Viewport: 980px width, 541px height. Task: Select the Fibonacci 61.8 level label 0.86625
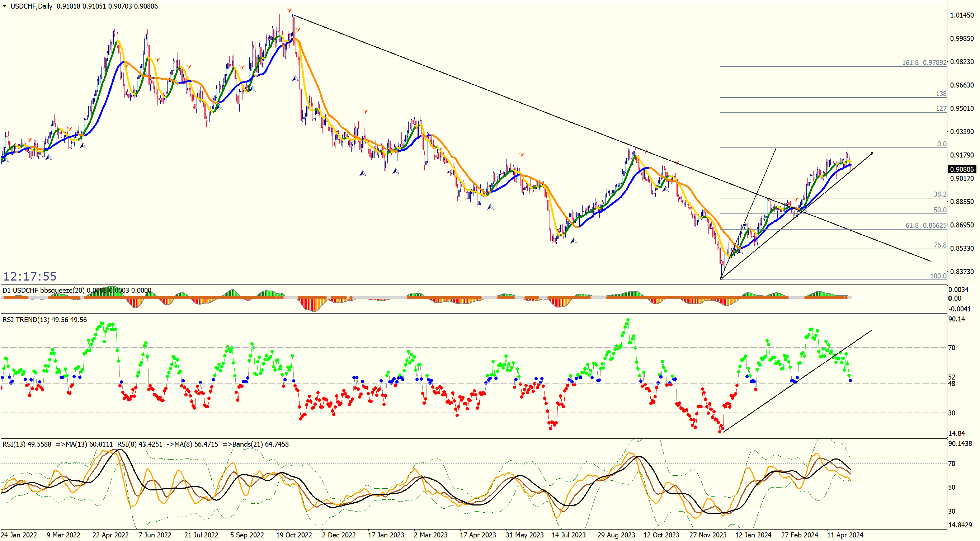[925, 225]
